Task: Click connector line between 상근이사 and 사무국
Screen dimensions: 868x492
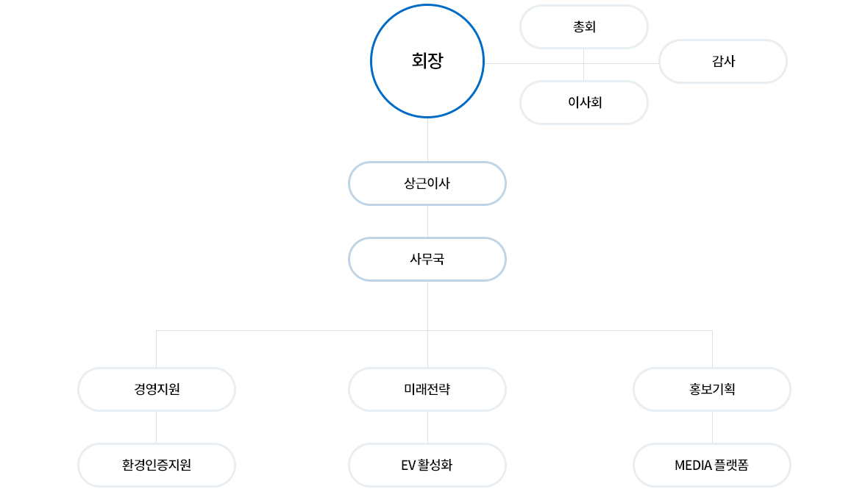Action: [427, 221]
